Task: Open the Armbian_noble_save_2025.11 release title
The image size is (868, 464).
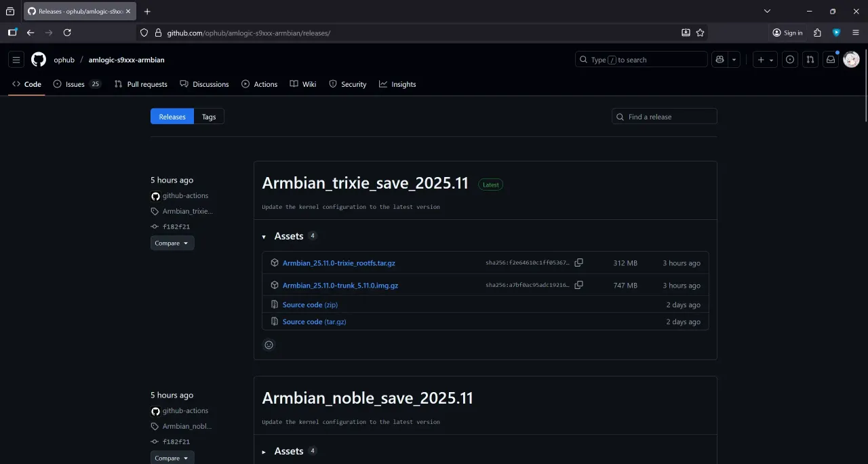Action: click(x=368, y=398)
